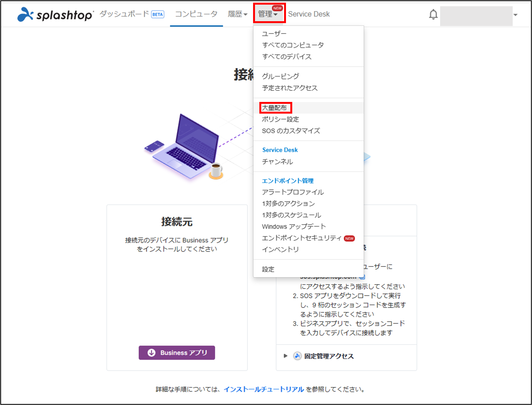The height and width of the screenshot is (405, 532).
Task: Click the laptop illustration
Action: tap(185, 147)
